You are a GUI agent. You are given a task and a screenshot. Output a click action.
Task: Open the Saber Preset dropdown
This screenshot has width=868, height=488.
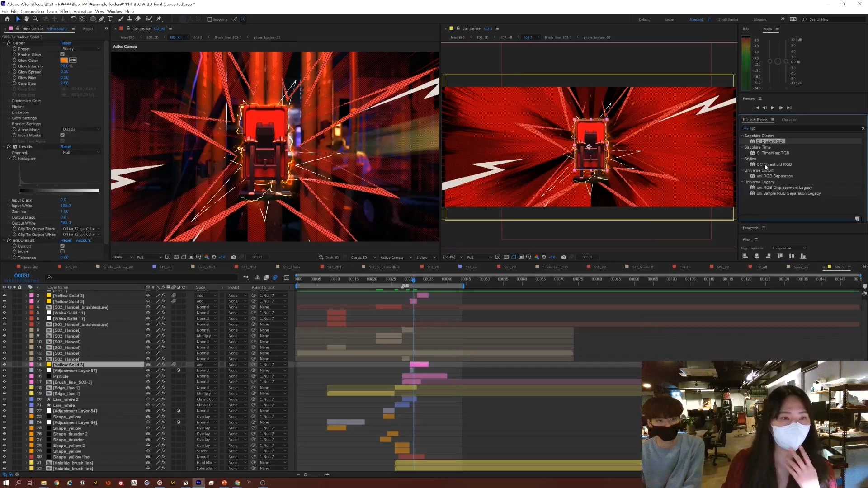pos(81,49)
